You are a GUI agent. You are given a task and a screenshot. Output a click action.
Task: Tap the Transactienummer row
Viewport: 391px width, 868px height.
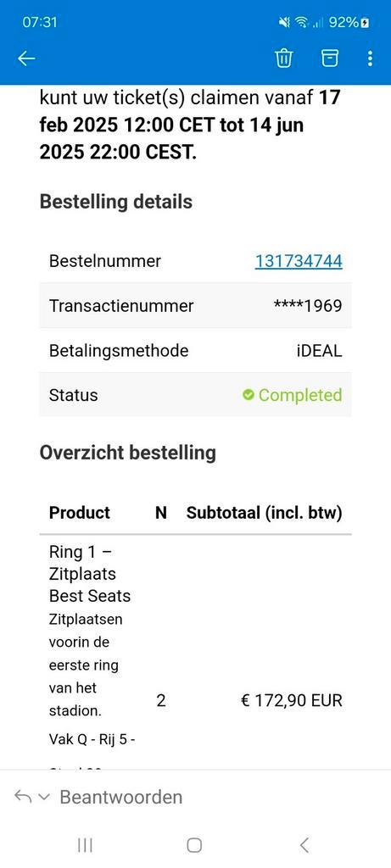coord(195,305)
